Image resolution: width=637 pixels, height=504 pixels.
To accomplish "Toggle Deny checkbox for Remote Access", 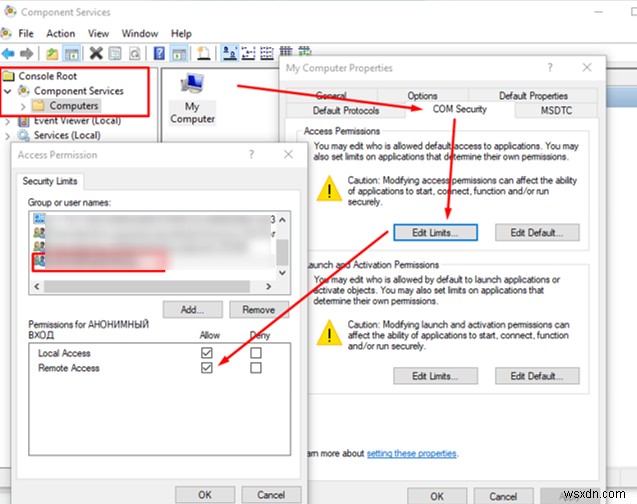I will [256, 368].
